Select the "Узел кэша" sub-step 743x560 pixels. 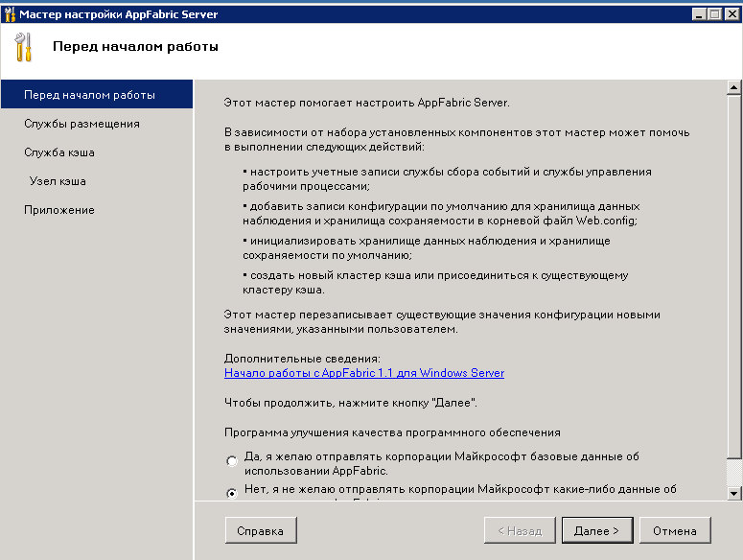[x=58, y=181]
